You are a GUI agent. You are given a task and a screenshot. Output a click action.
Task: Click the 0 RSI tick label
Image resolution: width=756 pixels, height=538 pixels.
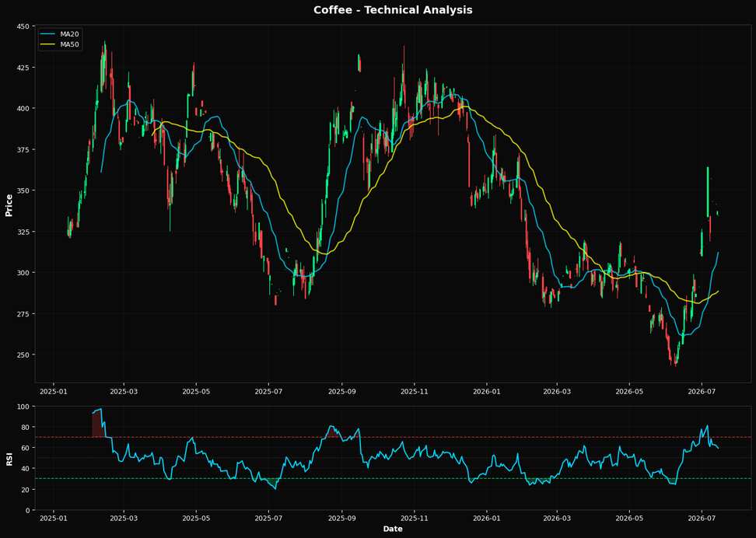tap(27, 510)
